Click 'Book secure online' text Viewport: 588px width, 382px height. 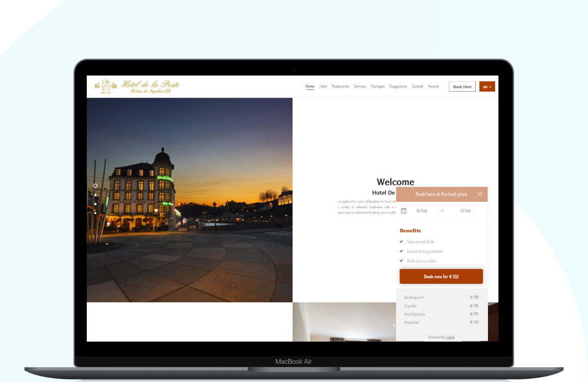click(x=422, y=261)
